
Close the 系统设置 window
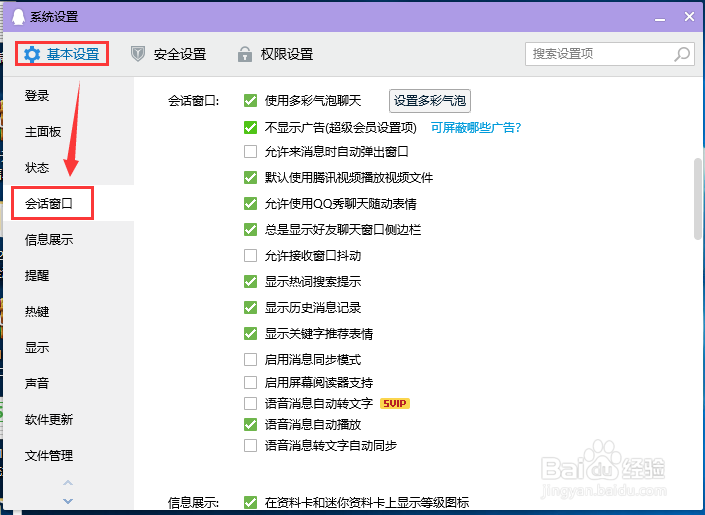tap(689, 17)
